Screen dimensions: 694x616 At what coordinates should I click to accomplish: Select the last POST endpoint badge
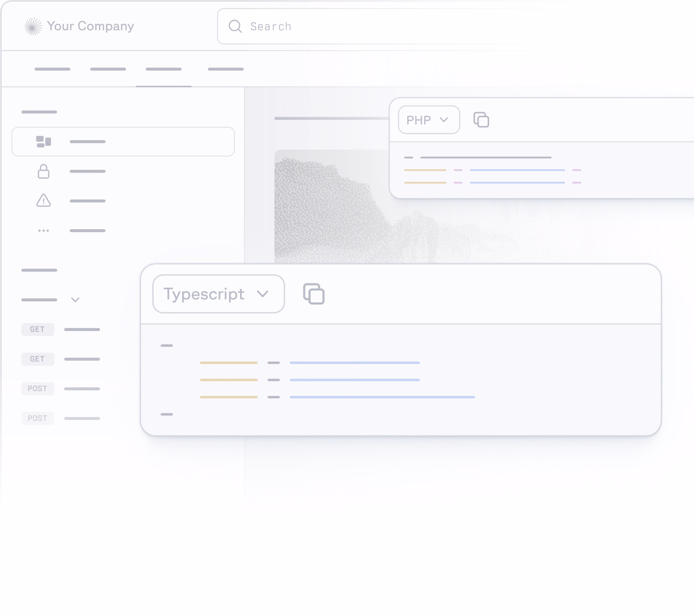coord(38,418)
